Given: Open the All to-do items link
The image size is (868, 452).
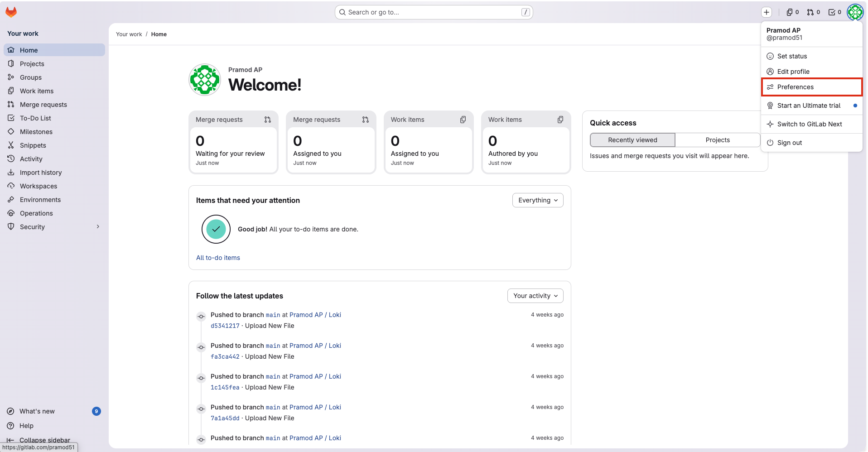Looking at the screenshot, I should (x=218, y=258).
